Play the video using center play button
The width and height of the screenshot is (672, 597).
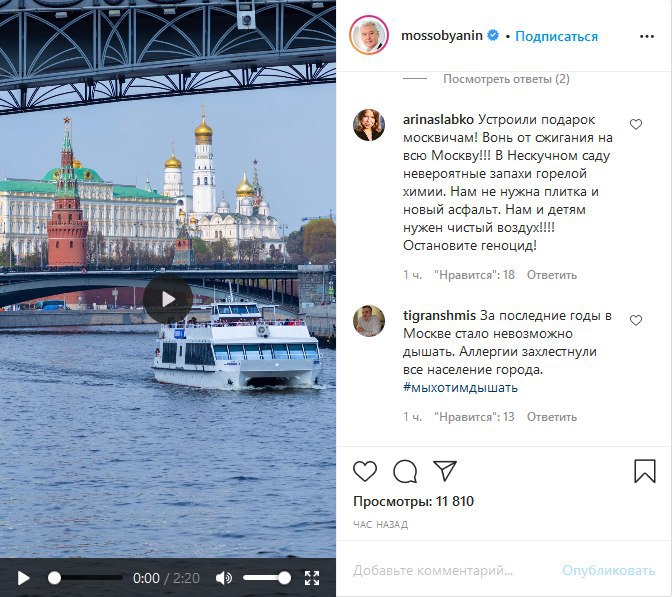pos(168,299)
